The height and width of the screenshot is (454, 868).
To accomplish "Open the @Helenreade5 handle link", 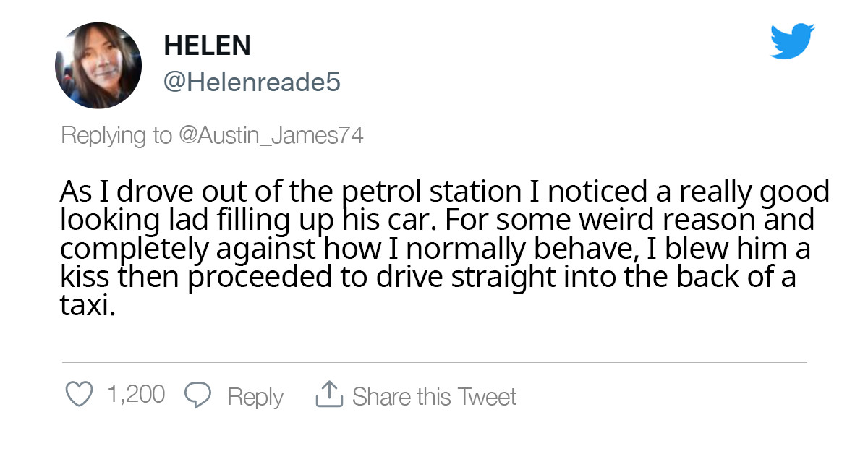I will coord(252,82).
